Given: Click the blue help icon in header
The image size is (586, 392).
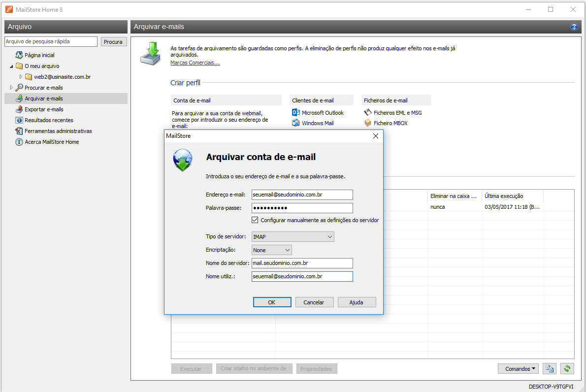Looking at the screenshot, I should (574, 27).
